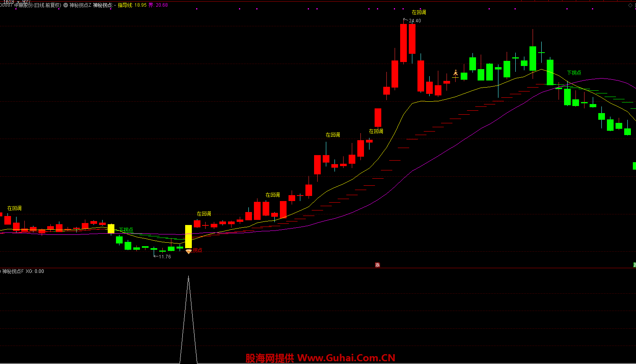Click the 下拐点 label near the right-side top
The image size is (636, 364).
click(x=574, y=73)
